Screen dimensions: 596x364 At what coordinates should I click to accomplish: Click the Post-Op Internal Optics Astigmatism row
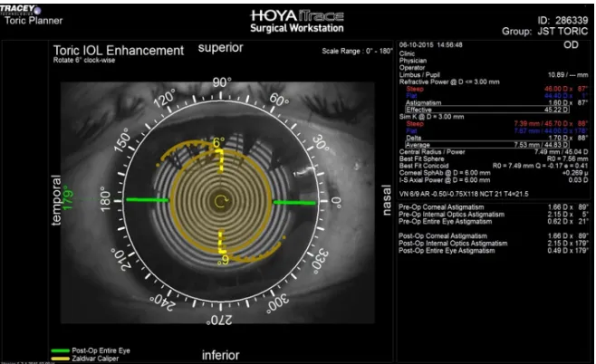click(x=494, y=244)
